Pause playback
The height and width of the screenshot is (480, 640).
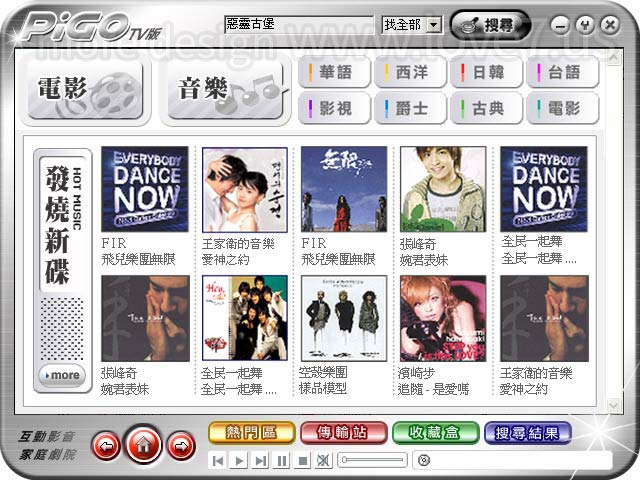point(282,461)
